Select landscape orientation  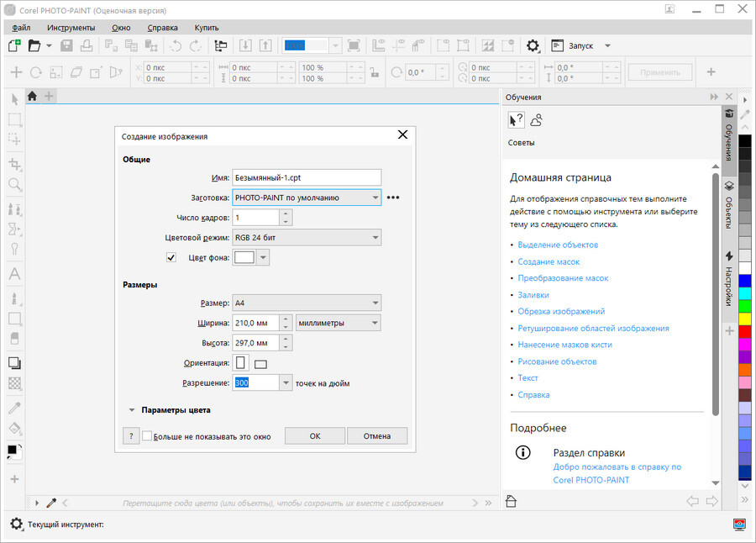pos(261,364)
